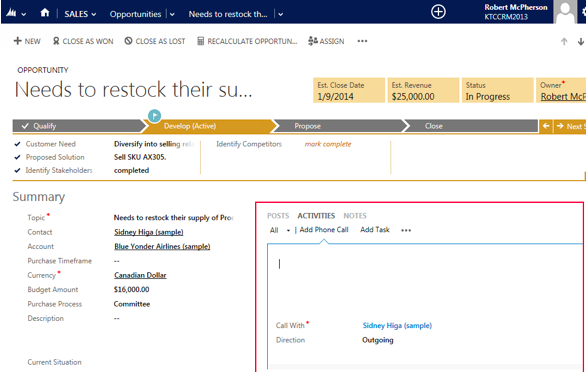Image resolution: width=588 pixels, height=377 pixels.
Task: Click the opportunity title heading
Action: click(x=134, y=90)
